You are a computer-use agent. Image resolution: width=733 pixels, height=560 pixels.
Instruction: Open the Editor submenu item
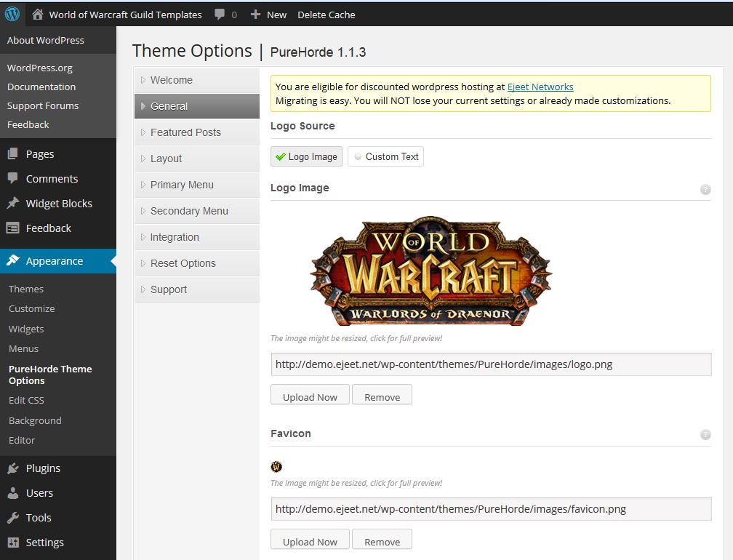pos(22,440)
